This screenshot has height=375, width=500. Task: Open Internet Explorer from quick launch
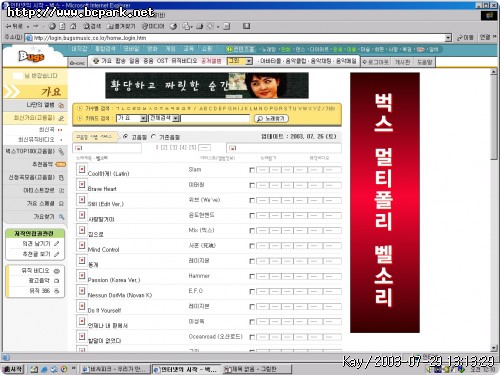(44, 369)
